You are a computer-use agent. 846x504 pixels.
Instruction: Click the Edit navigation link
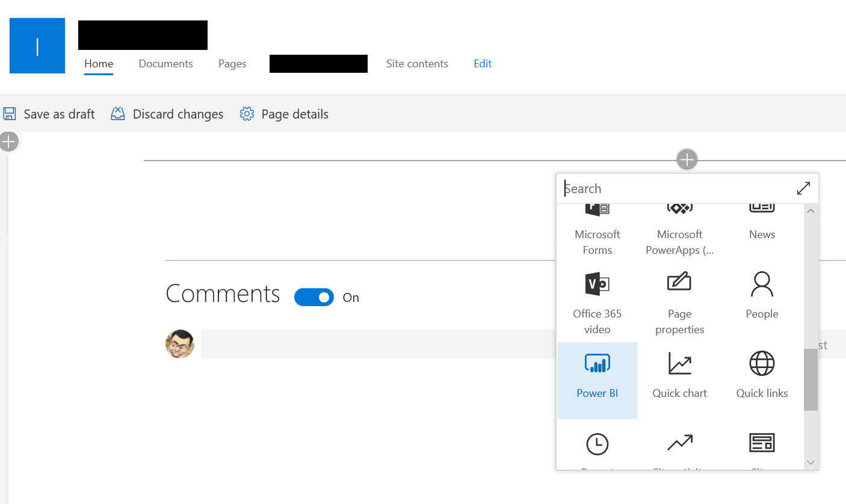pyautogui.click(x=483, y=64)
